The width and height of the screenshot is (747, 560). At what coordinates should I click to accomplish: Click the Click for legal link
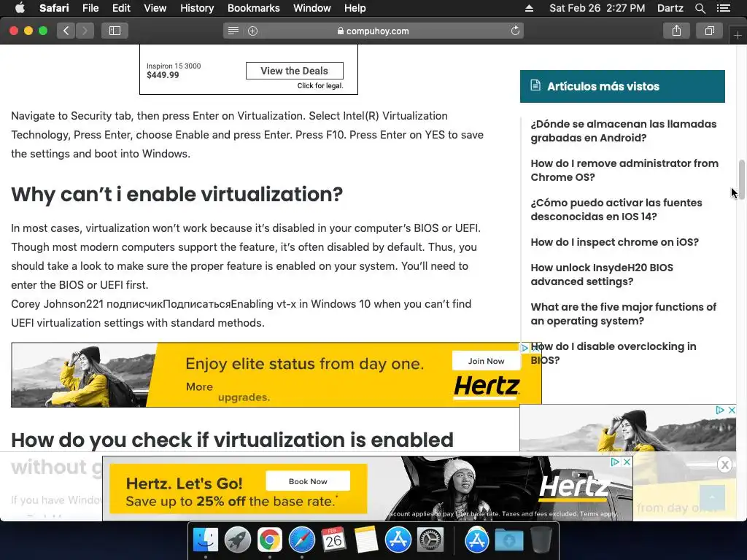(320, 86)
